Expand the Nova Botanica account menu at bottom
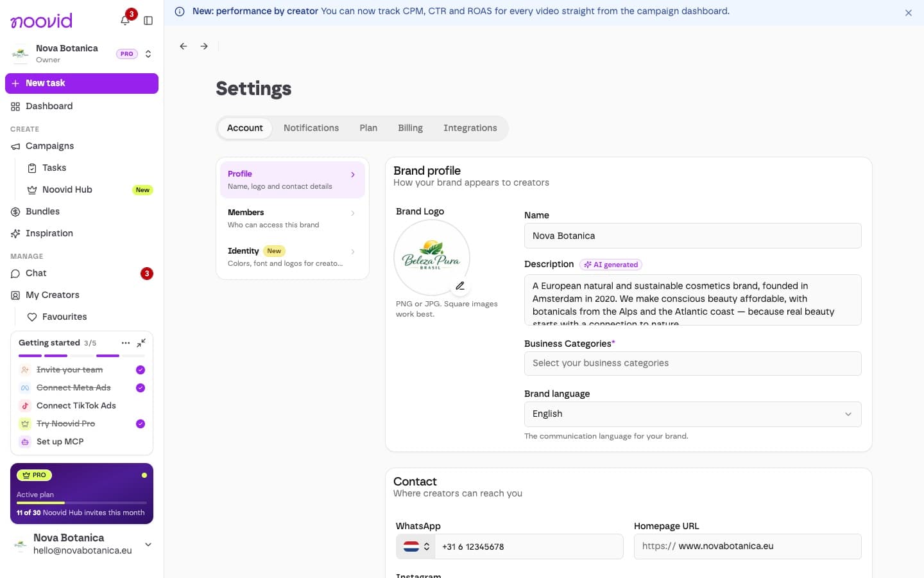 [x=148, y=545]
